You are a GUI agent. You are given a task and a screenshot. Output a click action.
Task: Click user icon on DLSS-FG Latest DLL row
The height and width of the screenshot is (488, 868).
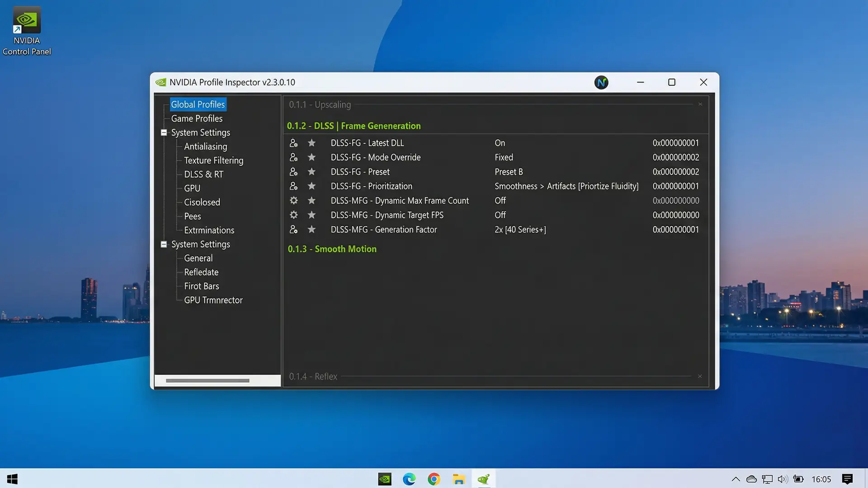pos(293,143)
